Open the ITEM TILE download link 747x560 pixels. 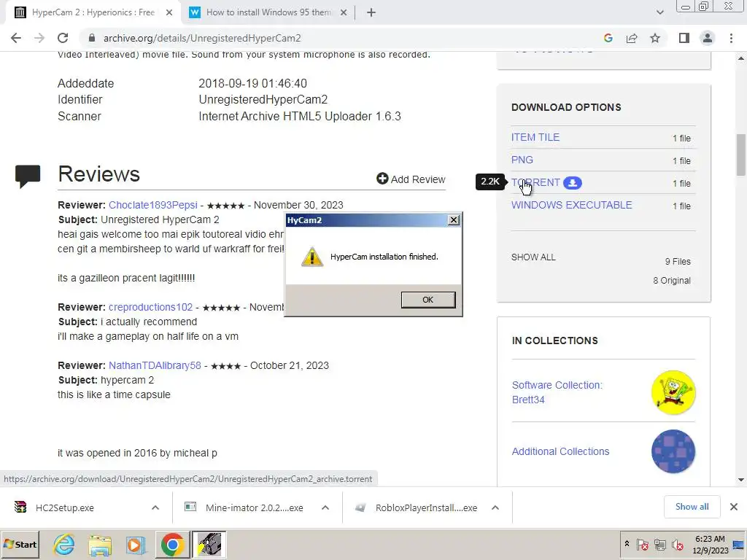click(x=535, y=137)
